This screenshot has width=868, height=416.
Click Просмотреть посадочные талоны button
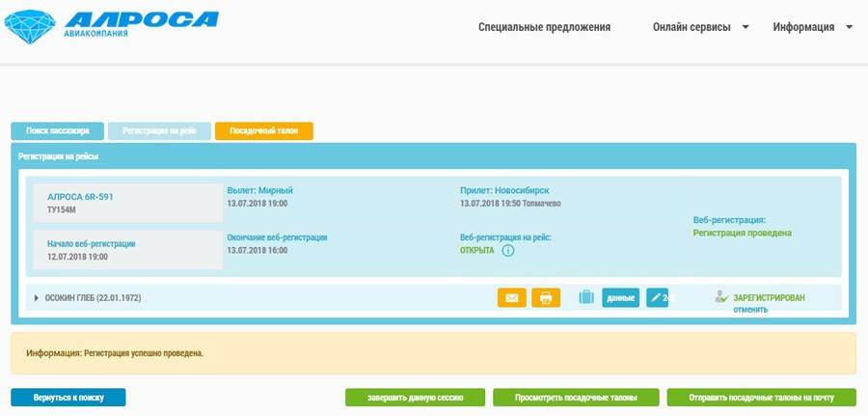coord(576,398)
